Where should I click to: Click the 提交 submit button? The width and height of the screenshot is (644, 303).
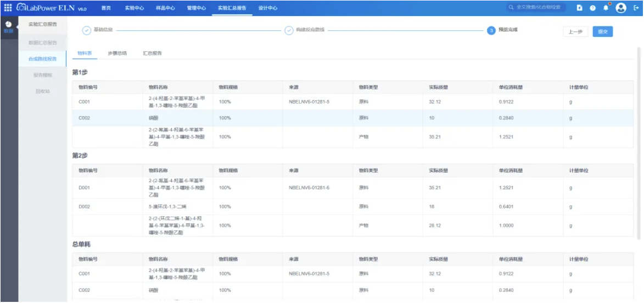point(602,32)
